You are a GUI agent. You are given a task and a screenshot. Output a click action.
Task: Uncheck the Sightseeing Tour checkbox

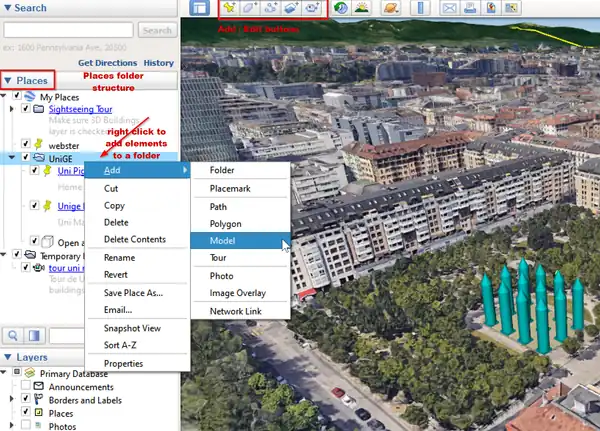pyautogui.click(x=26, y=109)
